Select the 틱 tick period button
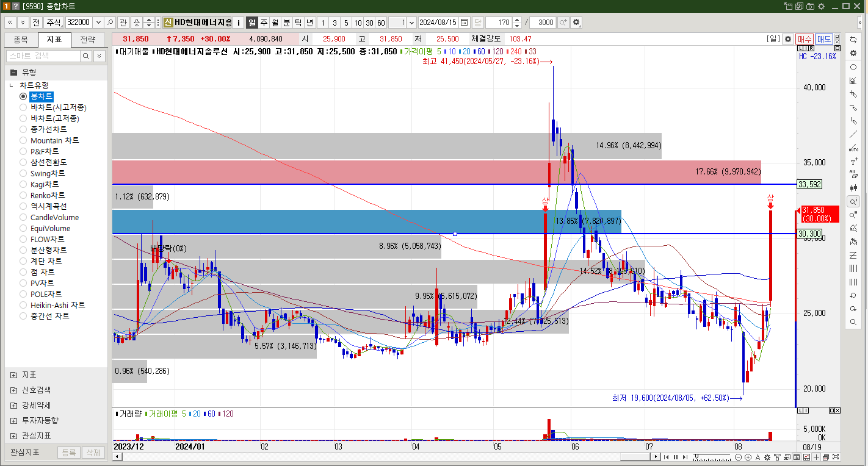Screen dimensions: 868x466 point(298,22)
